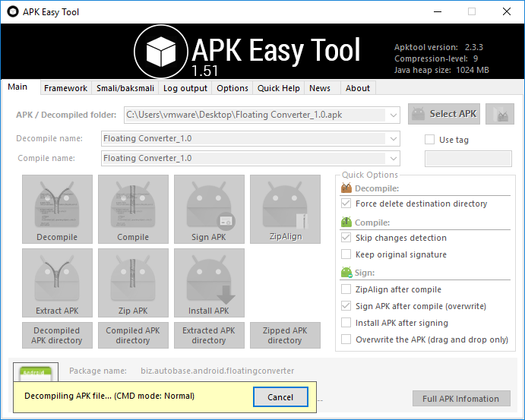525x420 pixels.
Task: Click the decompiled folder icon beside Select APK
Action: [x=500, y=114]
